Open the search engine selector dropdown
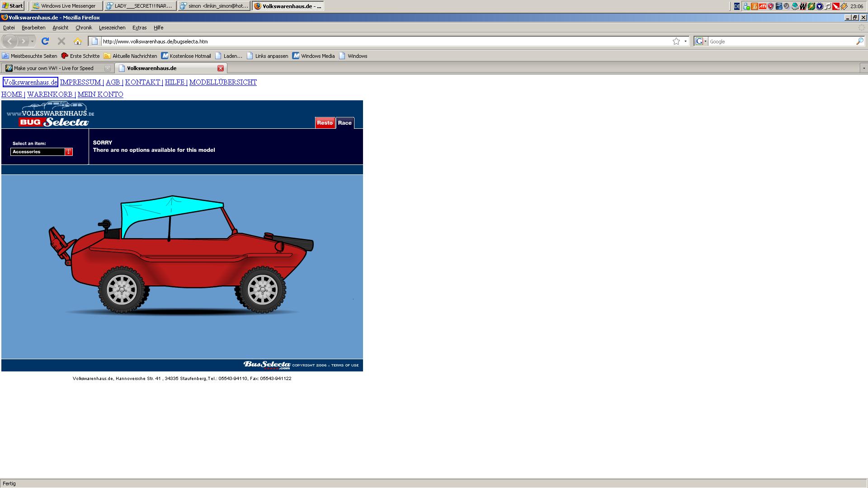868x488 pixels. [701, 41]
